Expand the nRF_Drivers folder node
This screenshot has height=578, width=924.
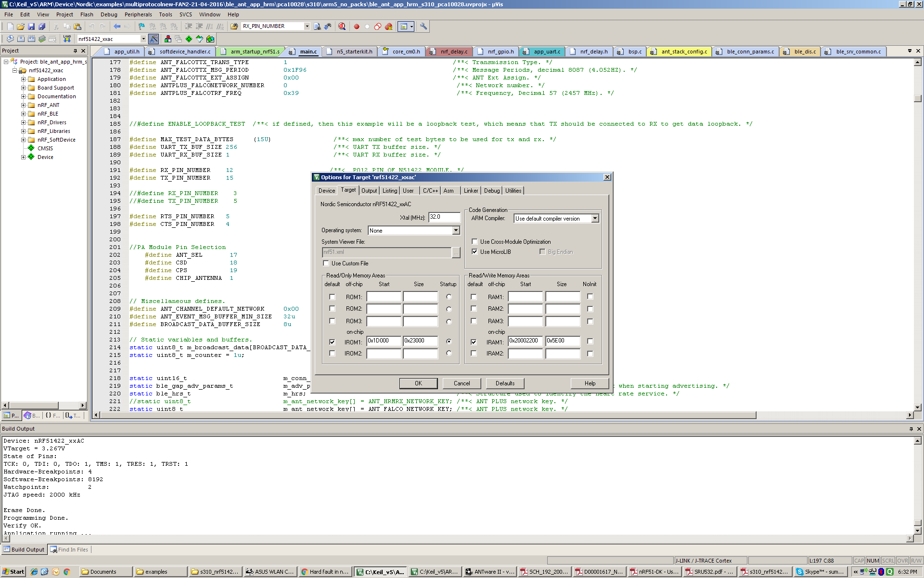23,122
